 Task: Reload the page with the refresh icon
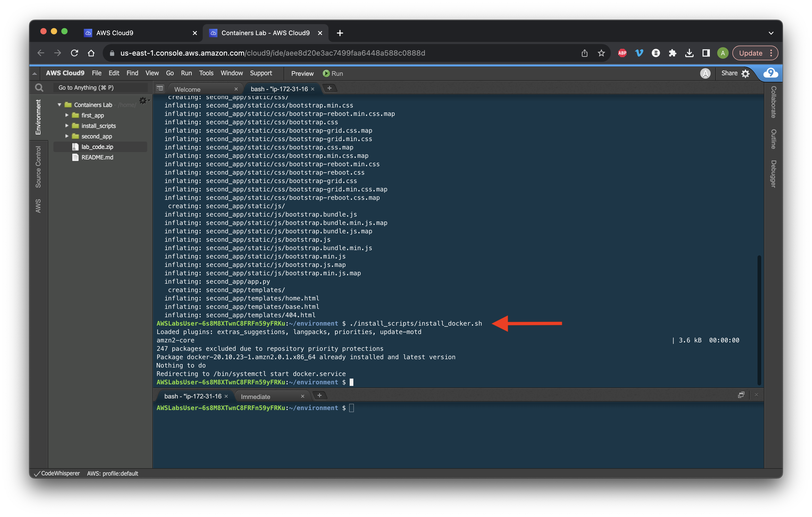point(75,53)
